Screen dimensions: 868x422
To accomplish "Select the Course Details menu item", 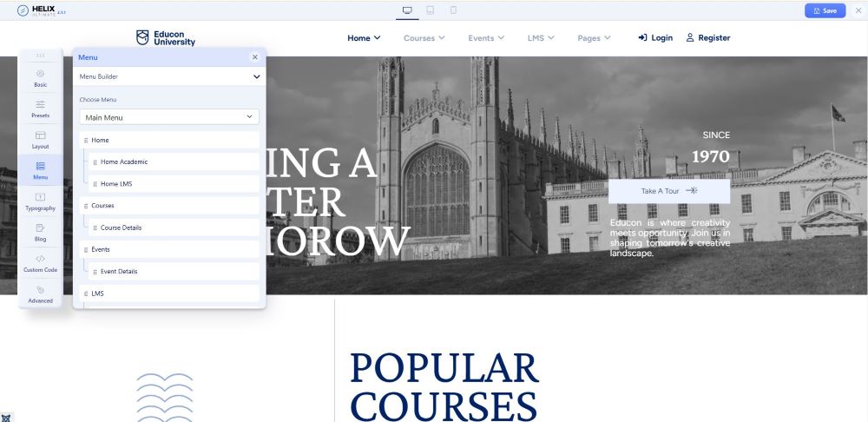I will [x=174, y=227].
